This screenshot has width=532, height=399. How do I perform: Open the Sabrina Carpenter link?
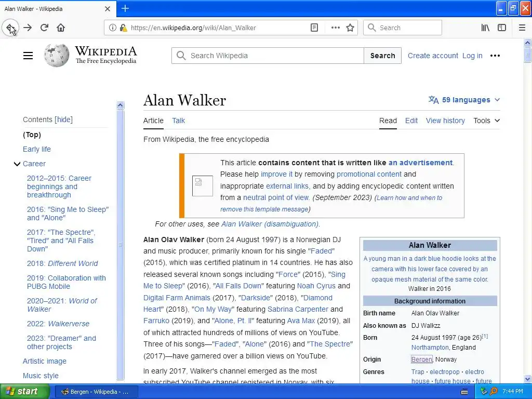pos(298,310)
